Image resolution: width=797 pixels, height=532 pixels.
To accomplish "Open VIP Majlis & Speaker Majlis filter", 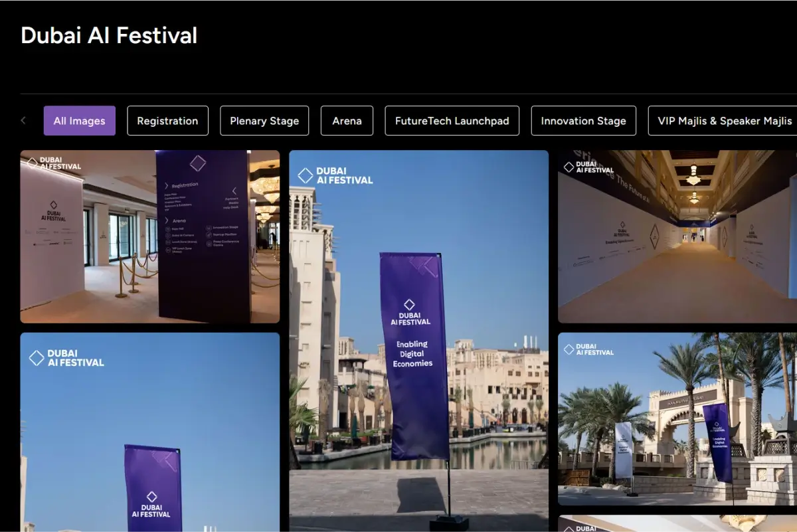I will pos(723,121).
